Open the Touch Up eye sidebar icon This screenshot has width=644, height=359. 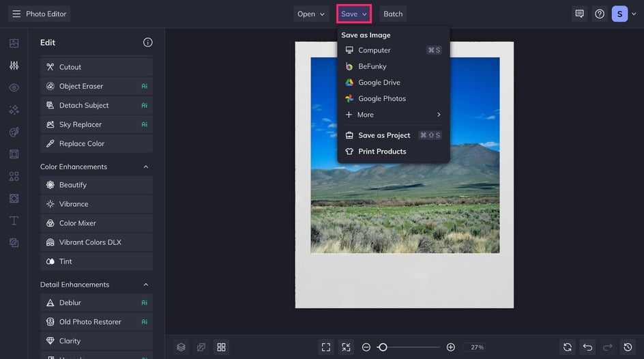click(14, 87)
